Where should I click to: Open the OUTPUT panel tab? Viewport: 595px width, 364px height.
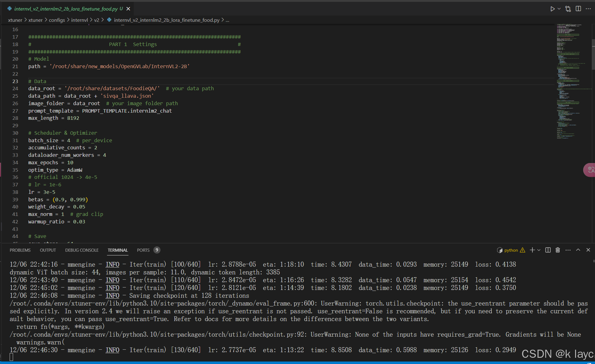(48, 250)
